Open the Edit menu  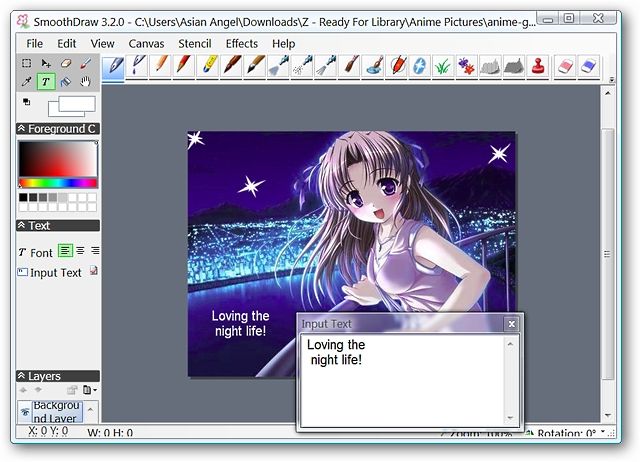[x=67, y=44]
